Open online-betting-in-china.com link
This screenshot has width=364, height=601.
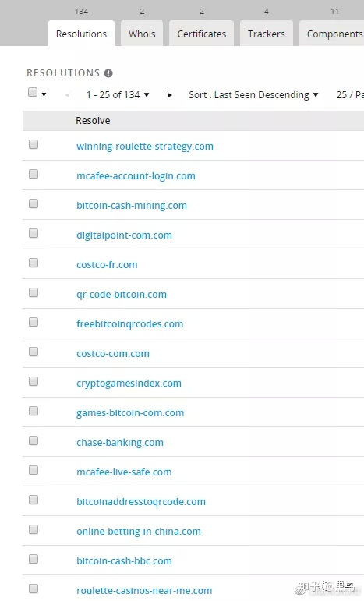[139, 532]
